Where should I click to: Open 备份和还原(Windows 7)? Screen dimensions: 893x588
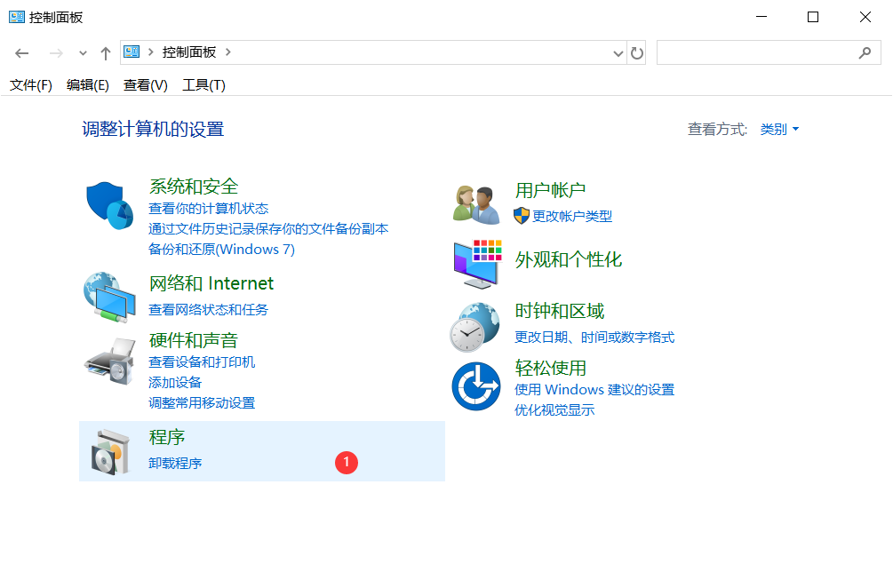pos(221,250)
